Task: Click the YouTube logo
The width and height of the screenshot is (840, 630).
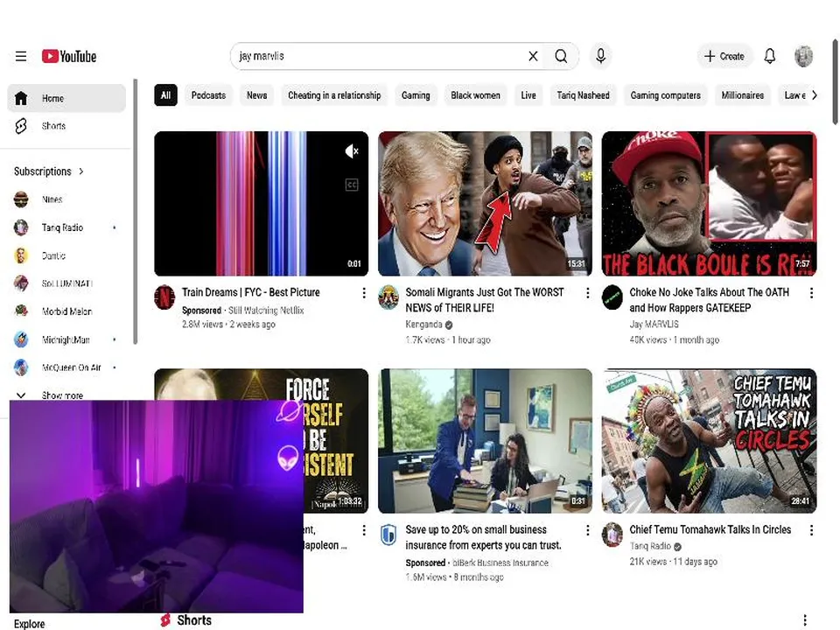Action: pyautogui.click(x=69, y=56)
